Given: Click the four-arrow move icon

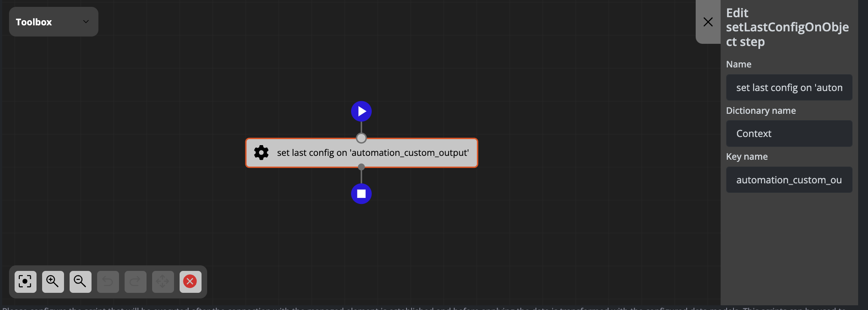Looking at the screenshot, I should click(163, 282).
